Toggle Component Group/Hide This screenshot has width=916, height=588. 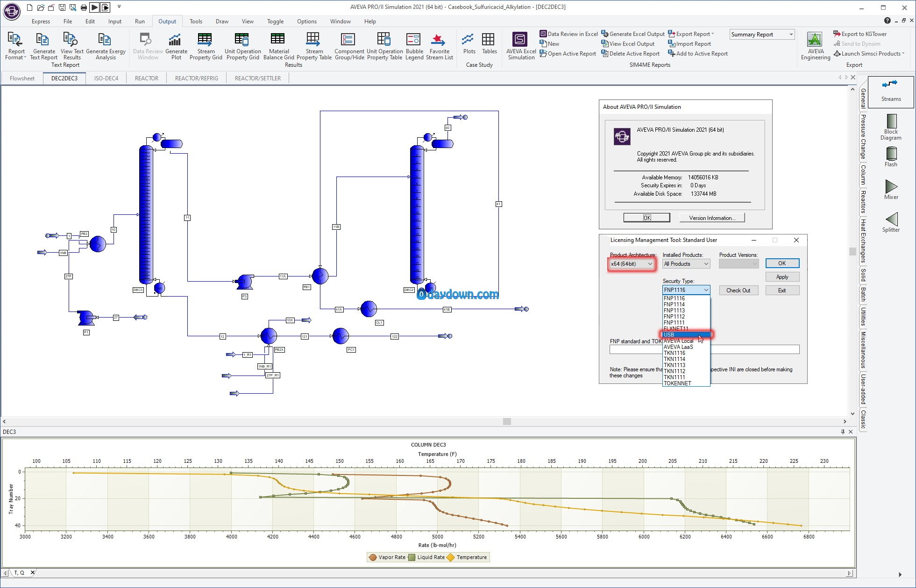349,46
